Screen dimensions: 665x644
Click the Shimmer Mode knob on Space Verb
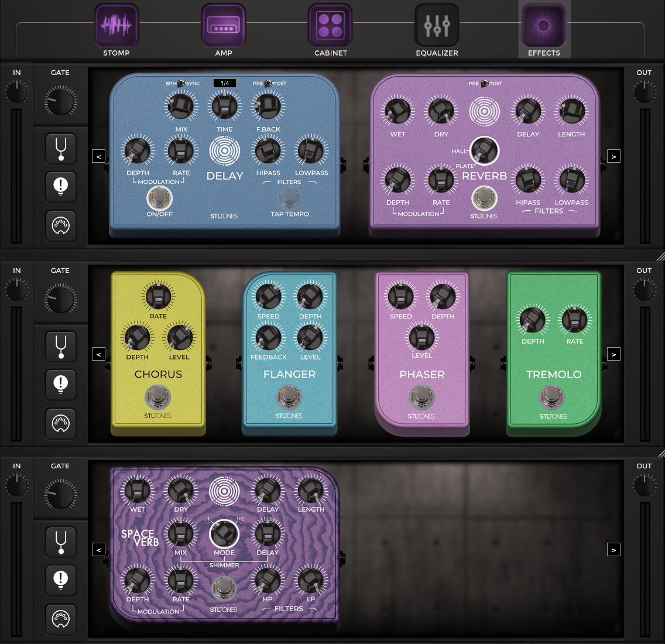[224, 533]
